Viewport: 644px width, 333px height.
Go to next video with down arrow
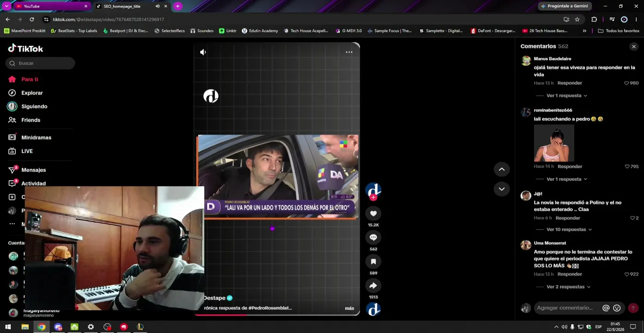tap(502, 189)
